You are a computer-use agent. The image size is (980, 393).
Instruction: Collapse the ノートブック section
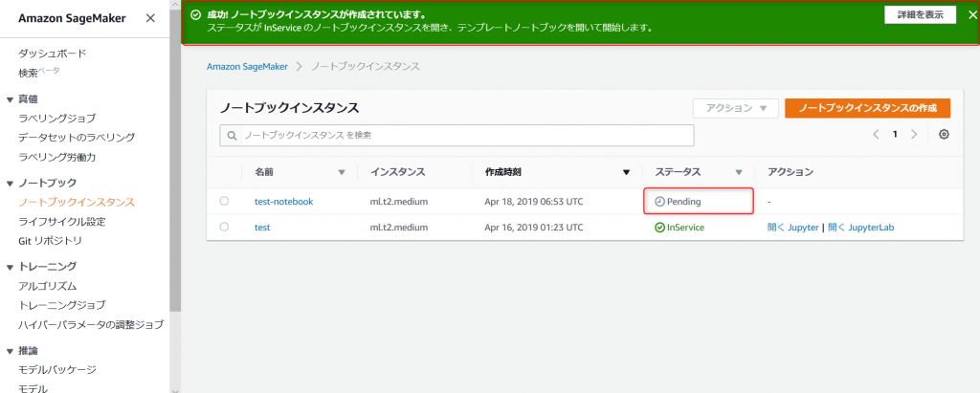(x=10, y=183)
